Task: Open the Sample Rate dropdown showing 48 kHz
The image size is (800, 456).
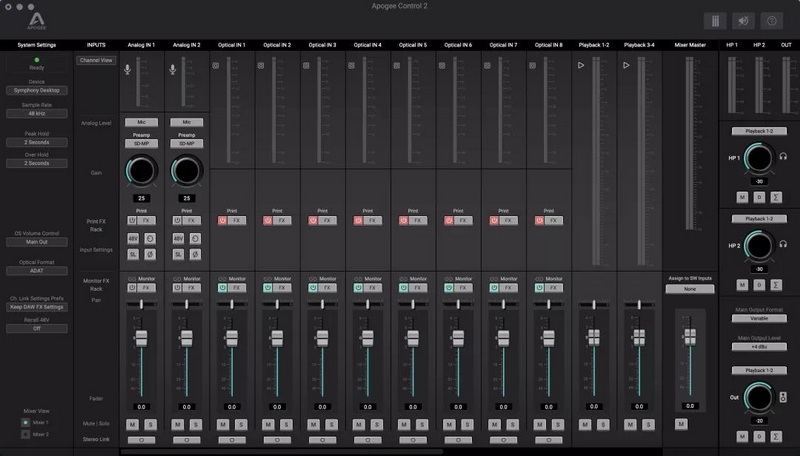Action: point(37,113)
